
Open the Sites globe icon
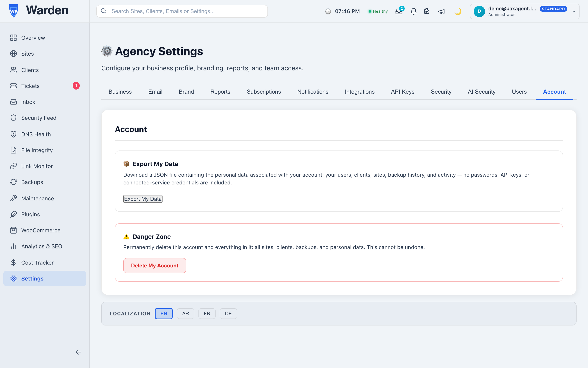pos(13,54)
